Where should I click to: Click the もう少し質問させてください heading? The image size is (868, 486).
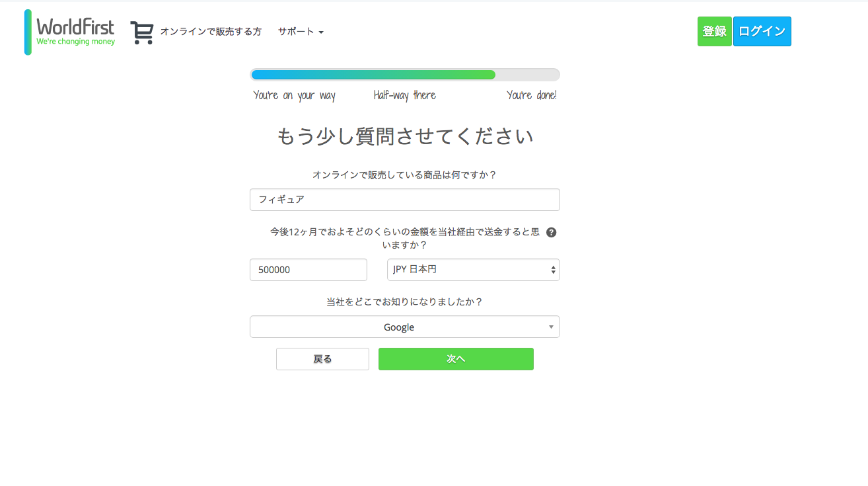point(404,136)
